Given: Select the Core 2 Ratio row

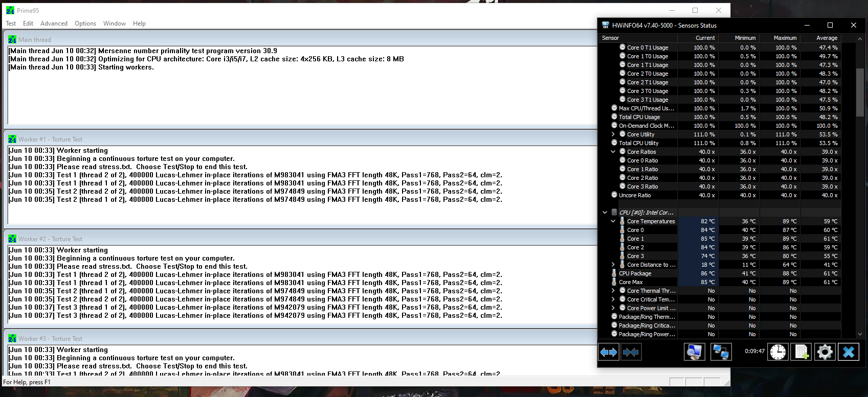Looking at the screenshot, I should [x=720, y=178].
